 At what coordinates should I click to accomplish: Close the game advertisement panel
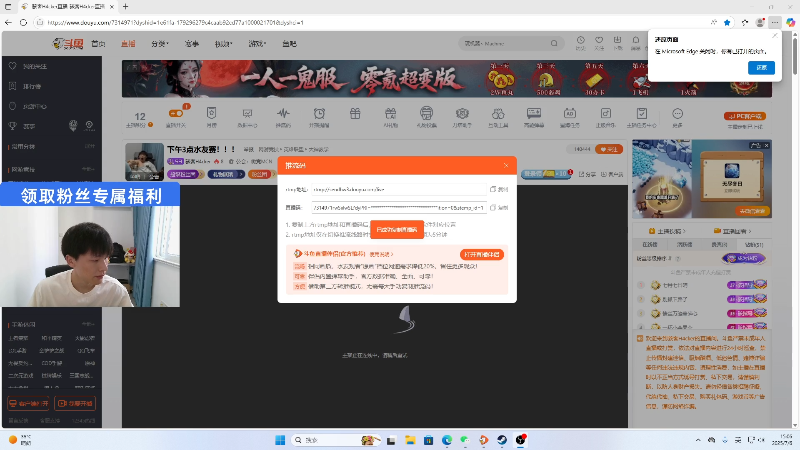coord(766,145)
